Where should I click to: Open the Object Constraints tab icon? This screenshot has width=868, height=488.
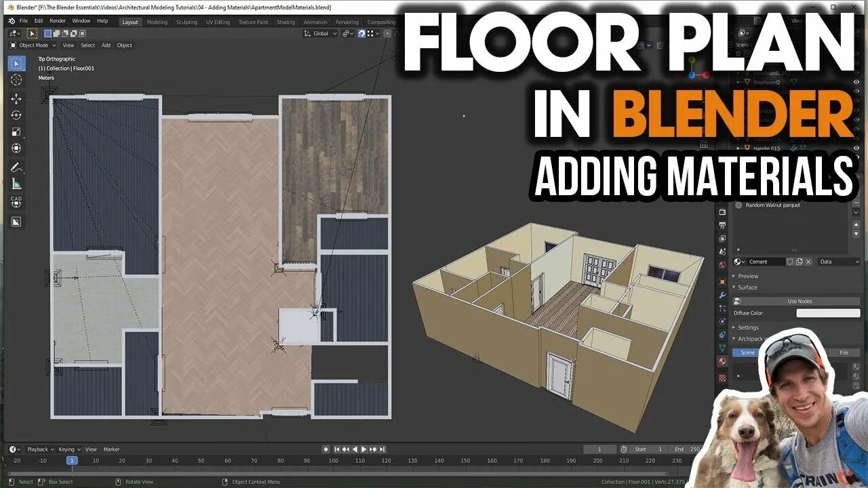(x=722, y=335)
